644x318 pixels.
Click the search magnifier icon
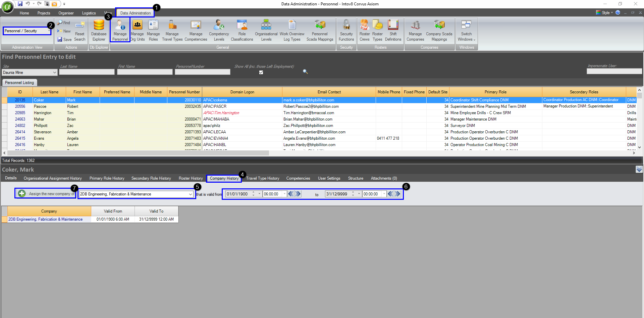click(305, 72)
